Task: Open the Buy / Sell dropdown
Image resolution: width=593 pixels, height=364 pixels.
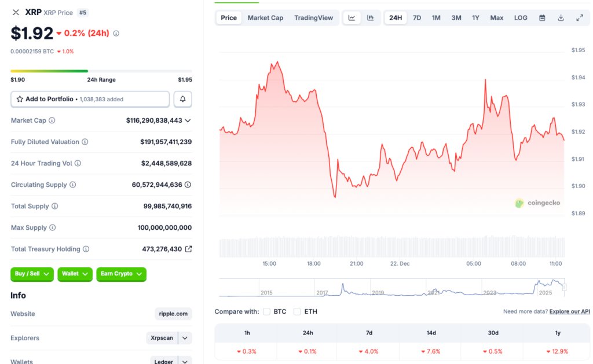Action: click(x=32, y=274)
